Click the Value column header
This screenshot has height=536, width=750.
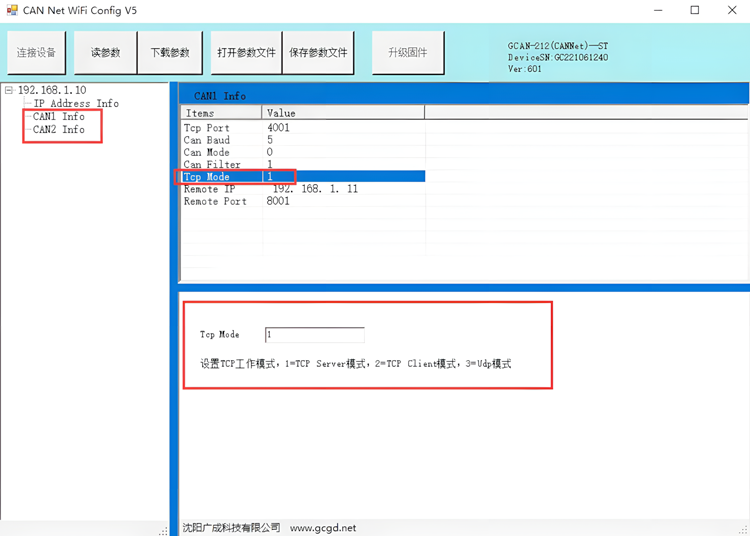281,114
